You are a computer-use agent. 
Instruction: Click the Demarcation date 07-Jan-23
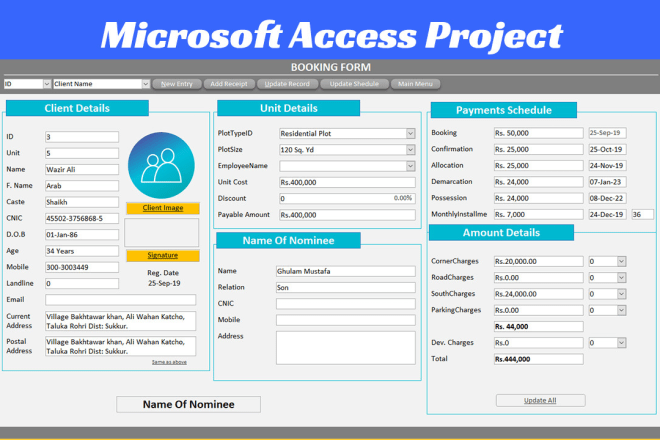607,182
